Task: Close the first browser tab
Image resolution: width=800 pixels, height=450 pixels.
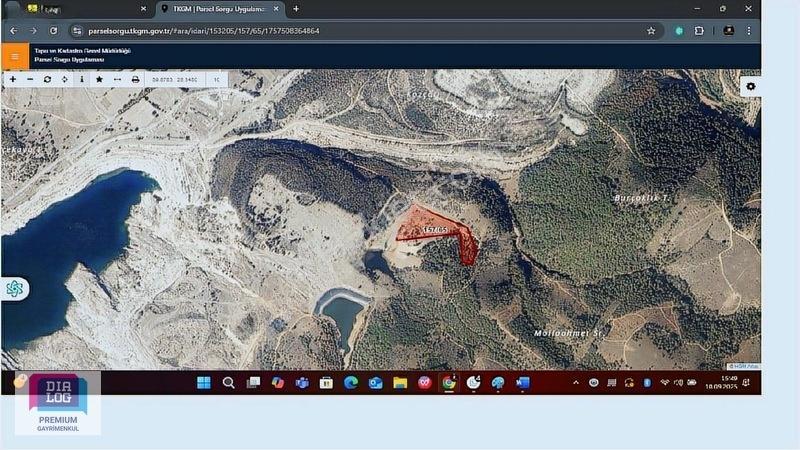Action: pyautogui.click(x=143, y=9)
